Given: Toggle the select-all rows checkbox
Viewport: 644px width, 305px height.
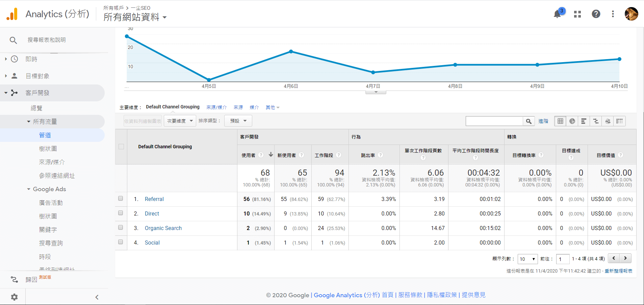Looking at the screenshot, I should click(x=121, y=147).
